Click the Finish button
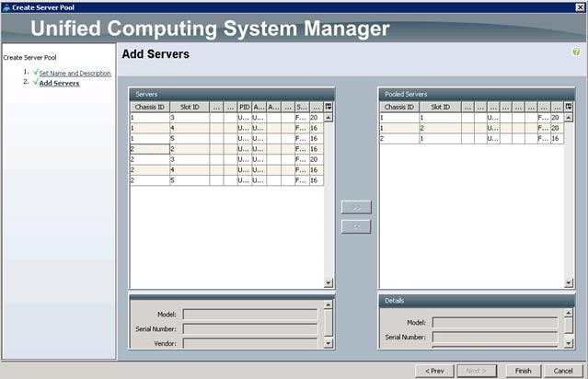Screen dimensions: 588x379 tap(523, 371)
